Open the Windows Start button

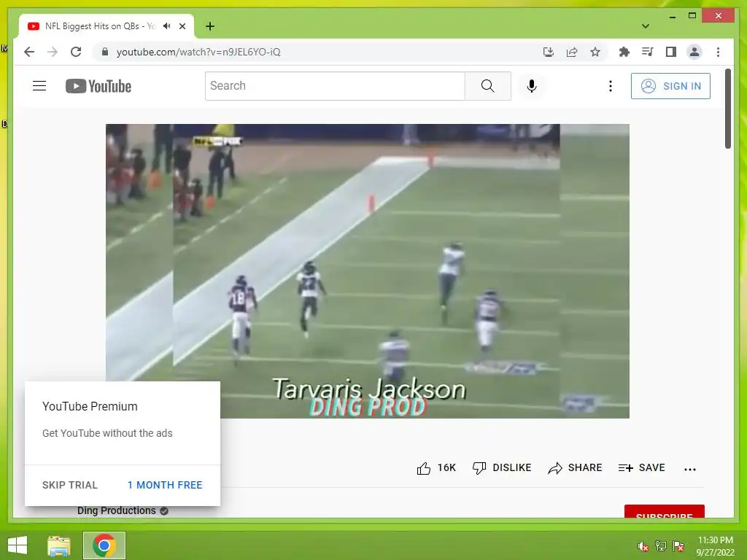18,545
